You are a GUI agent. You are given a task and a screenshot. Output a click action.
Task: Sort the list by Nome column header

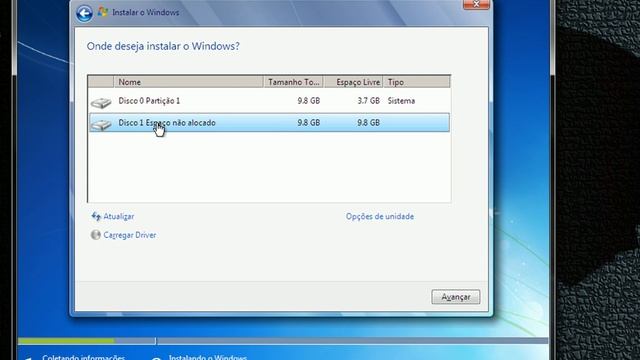tap(189, 82)
